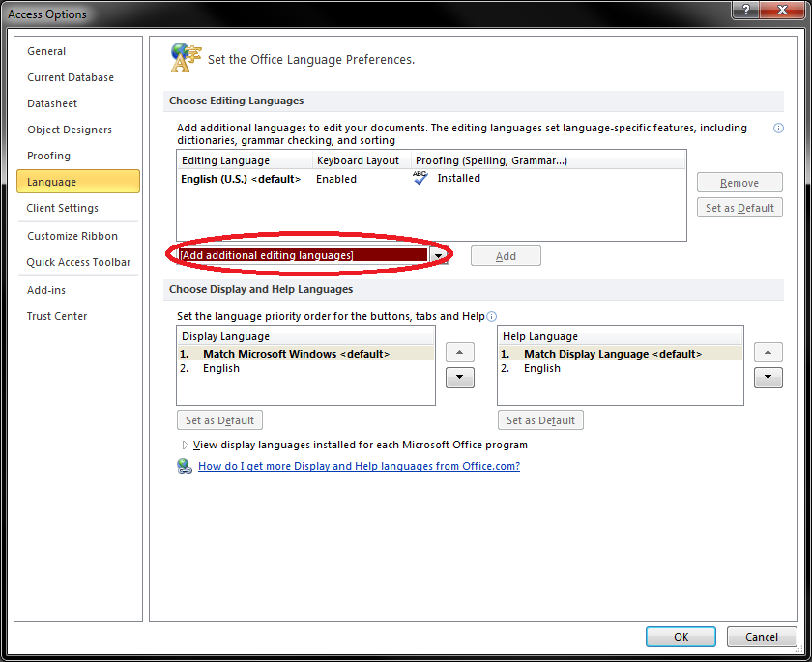The width and height of the screenshot is (812, 662).
Task: Move help language down with arrow
Action: pos(768,377)
